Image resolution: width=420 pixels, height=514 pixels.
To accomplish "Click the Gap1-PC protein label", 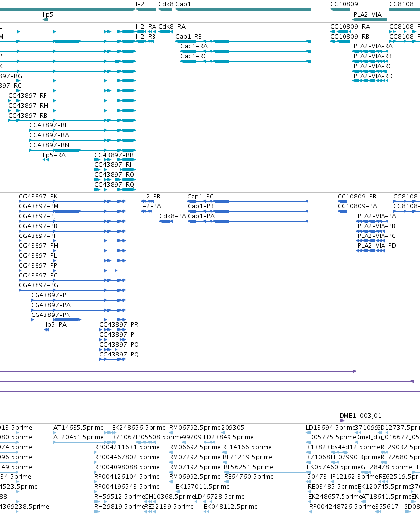I will (200, 197).
